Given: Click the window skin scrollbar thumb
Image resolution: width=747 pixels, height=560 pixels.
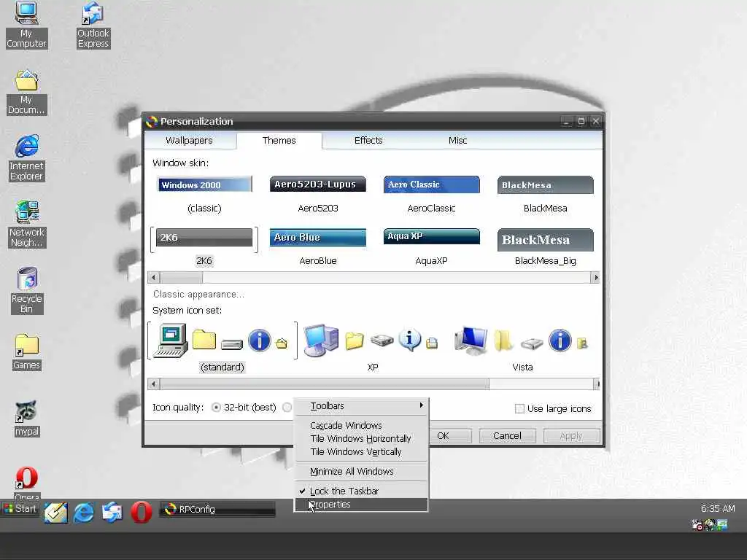Looking at the screenshot, I should (182, 278).
